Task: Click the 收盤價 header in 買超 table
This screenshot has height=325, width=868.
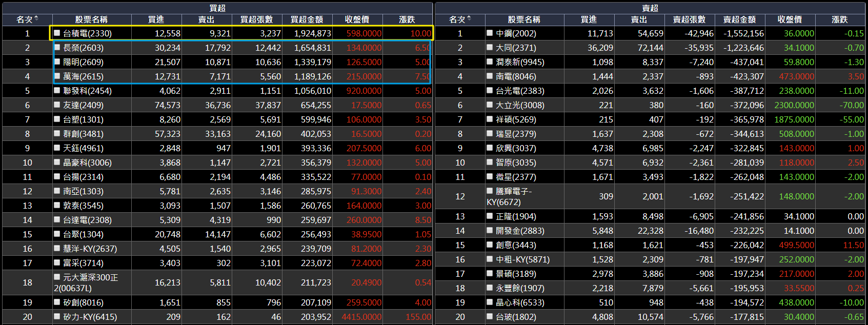Action: tap(357, 19)
